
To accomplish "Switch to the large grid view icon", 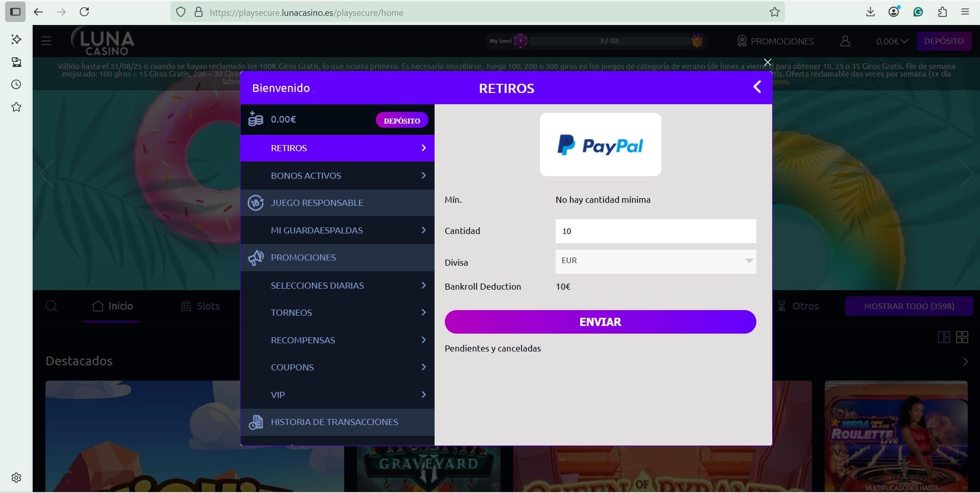I will point(962,337).
